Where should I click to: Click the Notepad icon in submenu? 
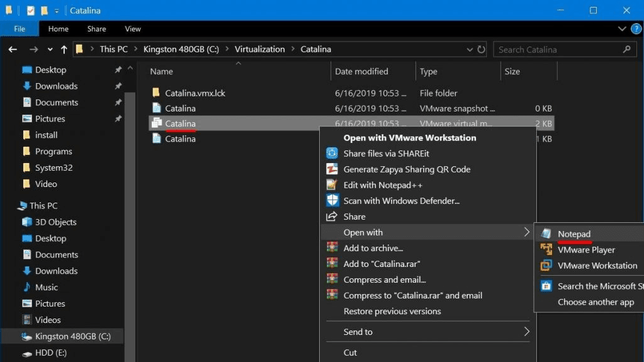coord(546,234)
